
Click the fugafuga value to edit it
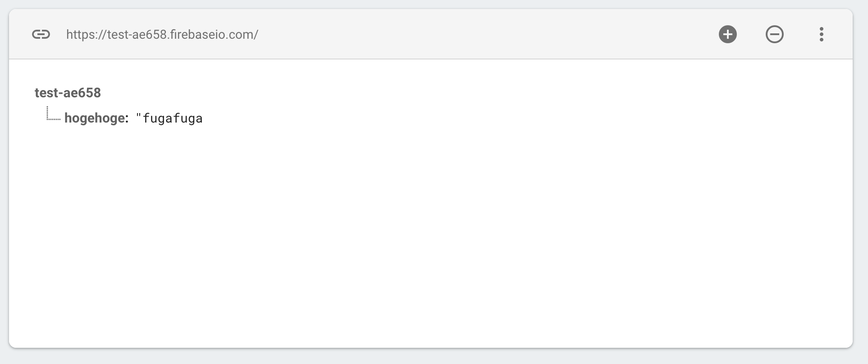[x=173, y=118]
